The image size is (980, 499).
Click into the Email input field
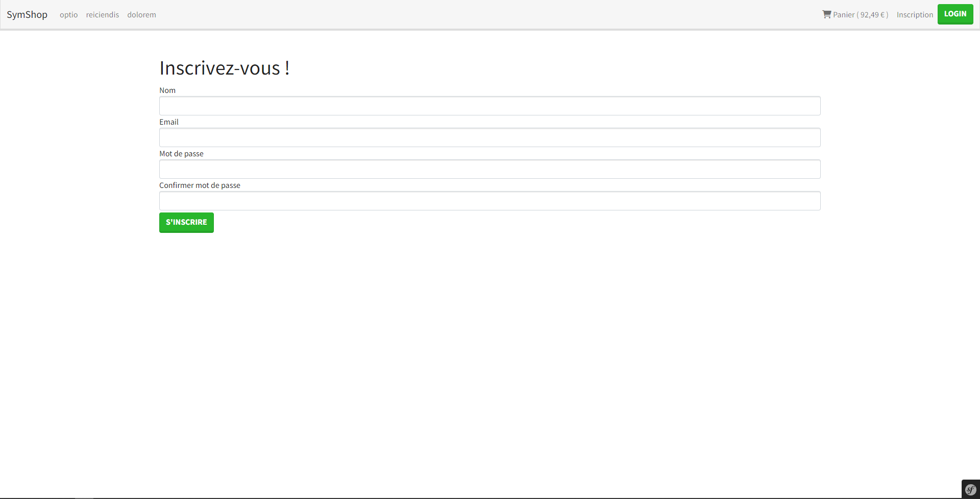[489, 137]
